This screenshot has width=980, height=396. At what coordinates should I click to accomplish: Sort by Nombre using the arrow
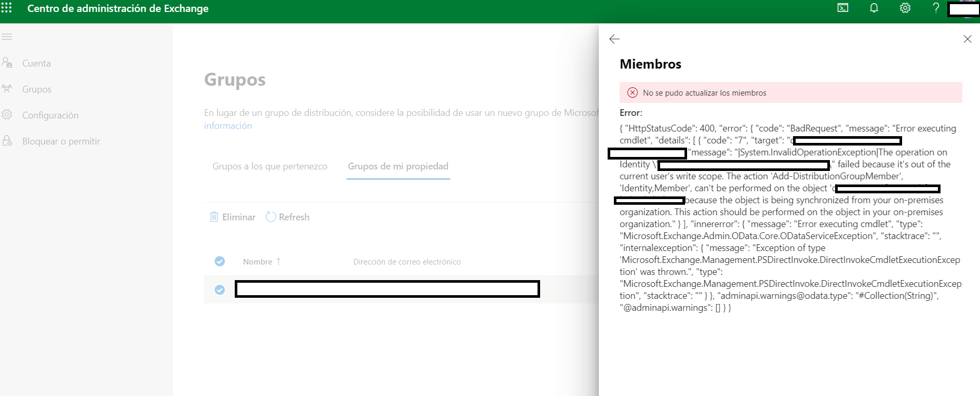[278, 261]
